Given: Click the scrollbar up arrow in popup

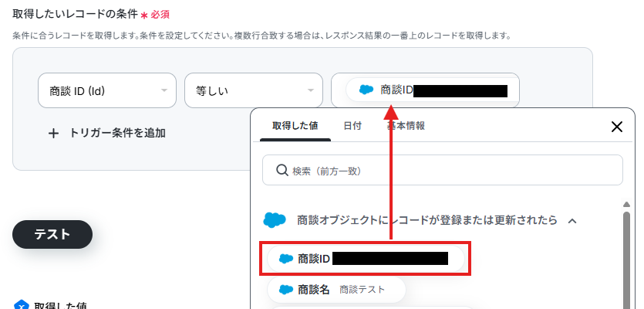Looking at the screenshot, I should tap(626, 204).
